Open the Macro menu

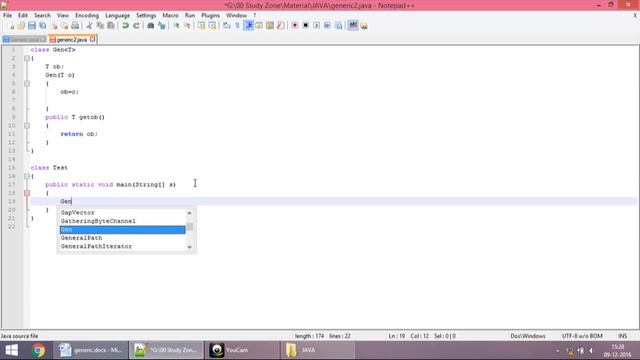click(170, 16)
